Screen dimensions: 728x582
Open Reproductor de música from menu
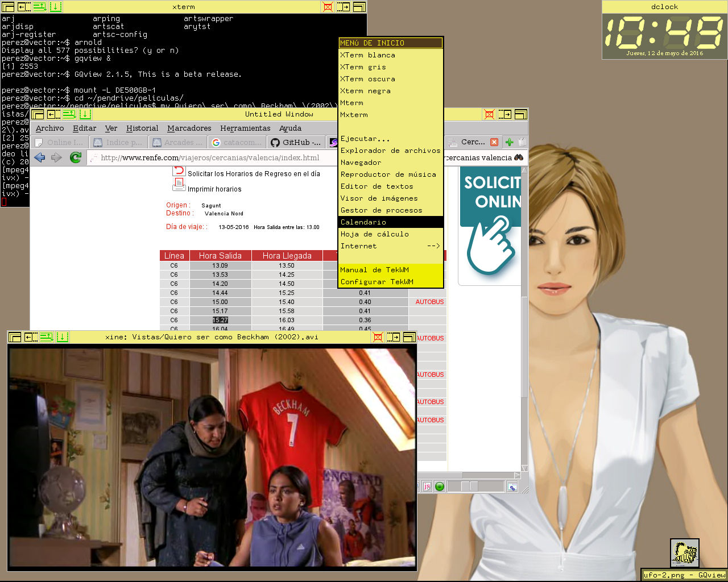390,174
